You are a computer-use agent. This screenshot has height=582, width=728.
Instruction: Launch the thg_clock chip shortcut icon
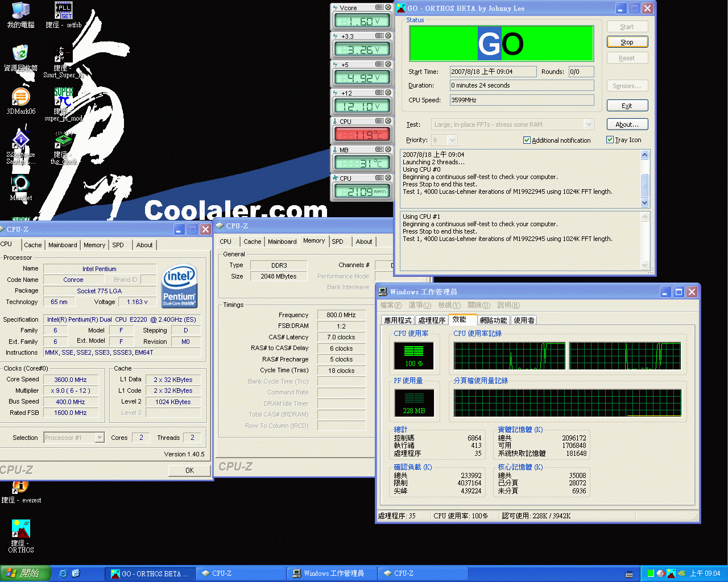pyautogui.click(x=64, y=140)
